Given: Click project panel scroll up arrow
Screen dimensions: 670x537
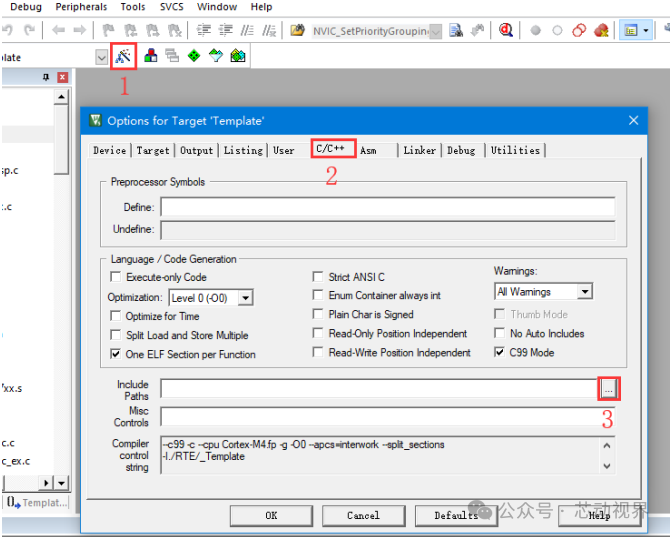Looking at the screenshot, I should [x=62, y=97].
